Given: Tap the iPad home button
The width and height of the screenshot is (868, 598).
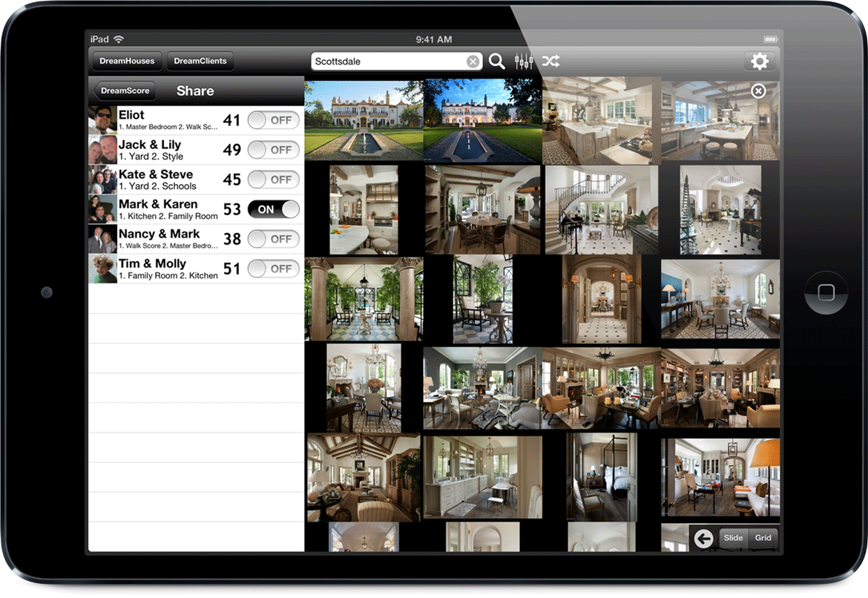Looking at the screenshot, I should (x=826, y=292).
